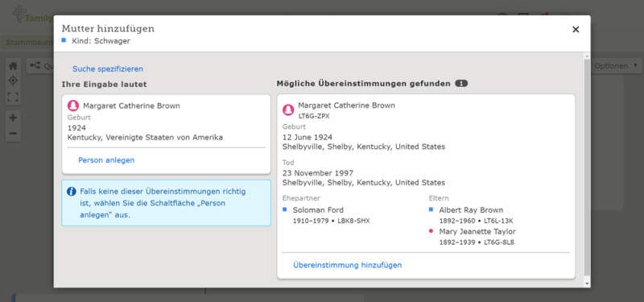Select entered birth year 1924 in input card
644x302 pixels.
pyautogui.click(x=76, y=128)
